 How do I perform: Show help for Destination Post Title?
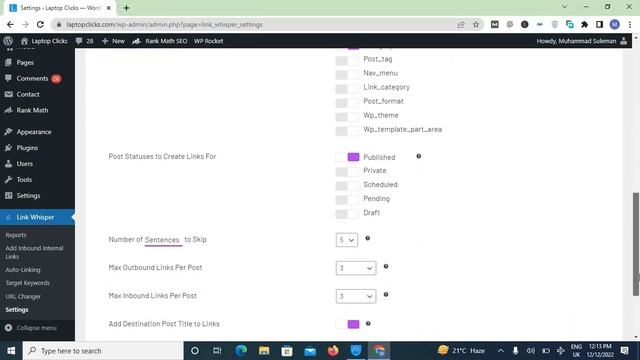coord(368,324)
